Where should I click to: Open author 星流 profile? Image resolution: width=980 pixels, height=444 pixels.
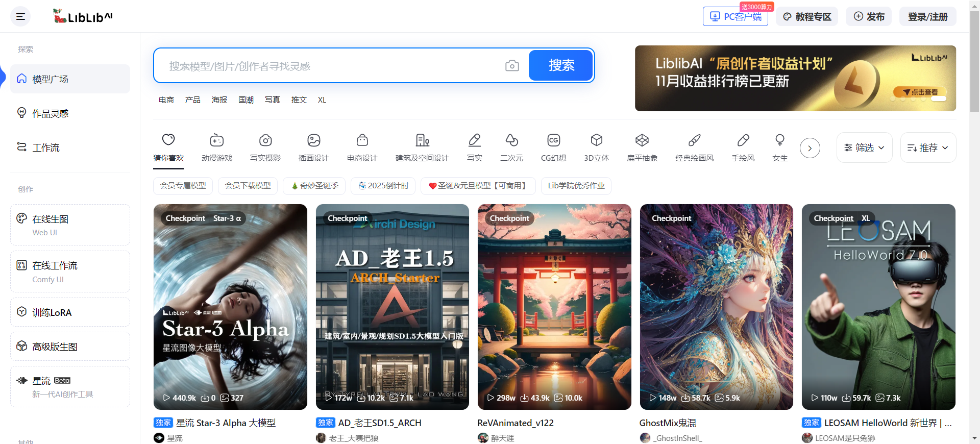point(168,438)
